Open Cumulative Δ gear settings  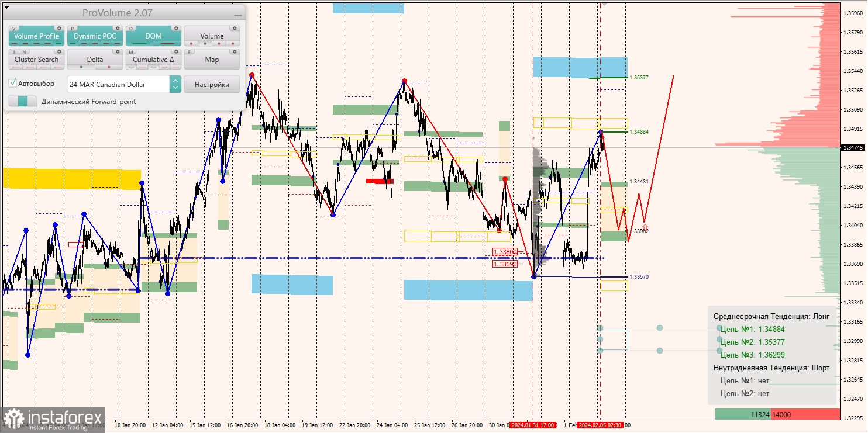175,51
